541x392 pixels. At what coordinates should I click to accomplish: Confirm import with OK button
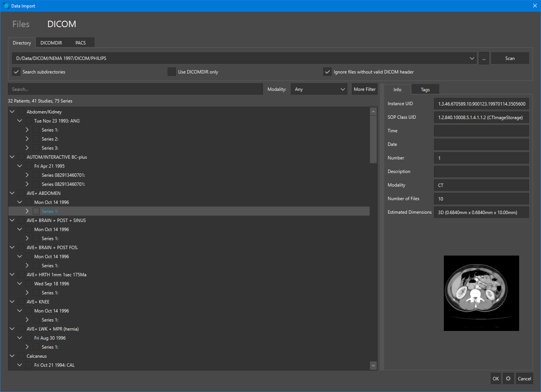[496, 378]
